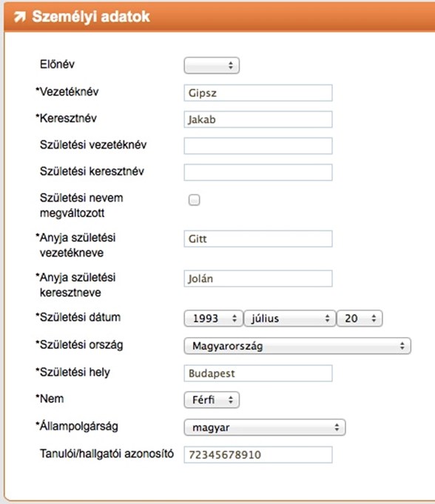
Task: Open the birth year dropdown showing 1993
Action: 213,319
